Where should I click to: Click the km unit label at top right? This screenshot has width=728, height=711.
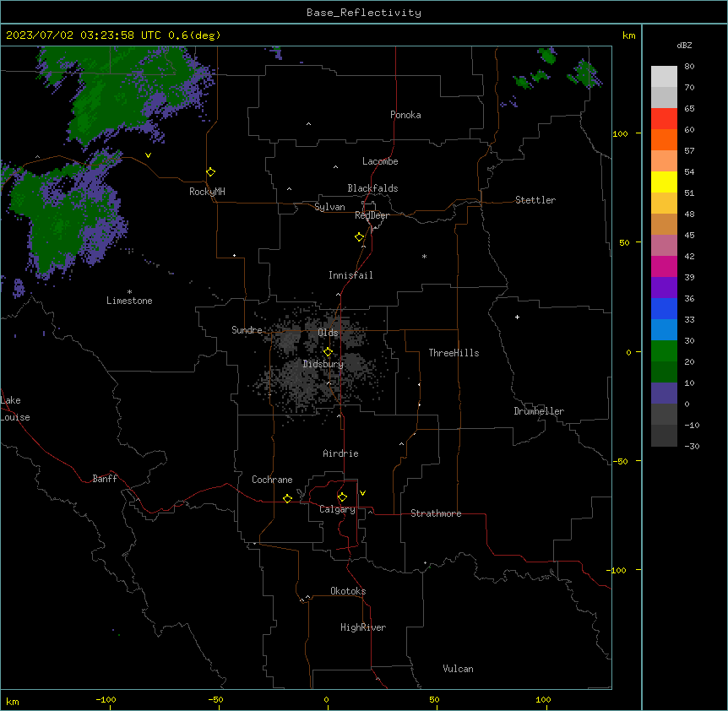628,35
